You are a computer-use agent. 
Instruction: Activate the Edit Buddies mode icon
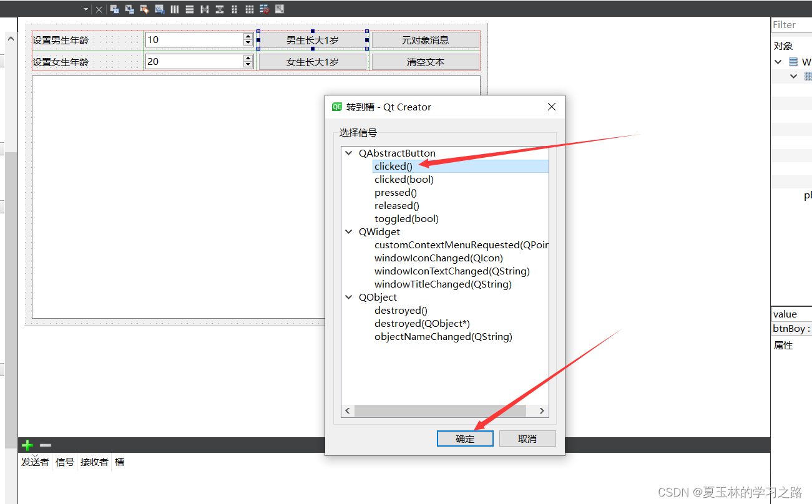(145, 9)
